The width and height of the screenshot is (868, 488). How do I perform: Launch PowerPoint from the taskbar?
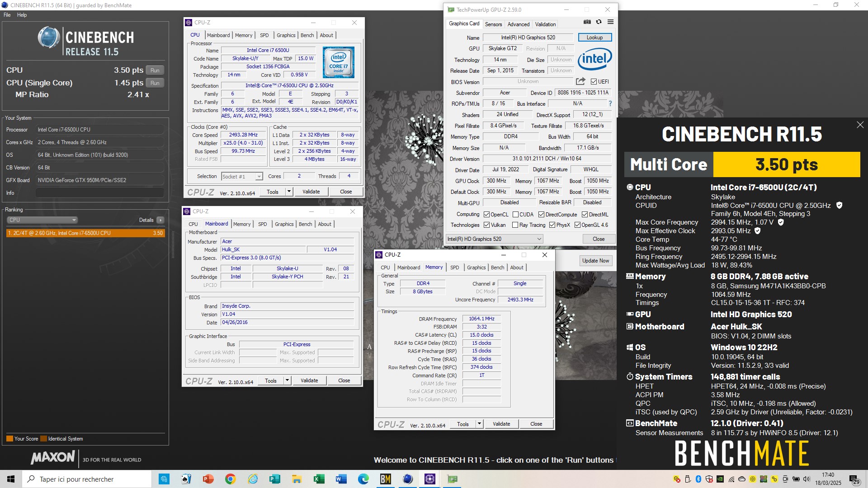pos(208,479)
